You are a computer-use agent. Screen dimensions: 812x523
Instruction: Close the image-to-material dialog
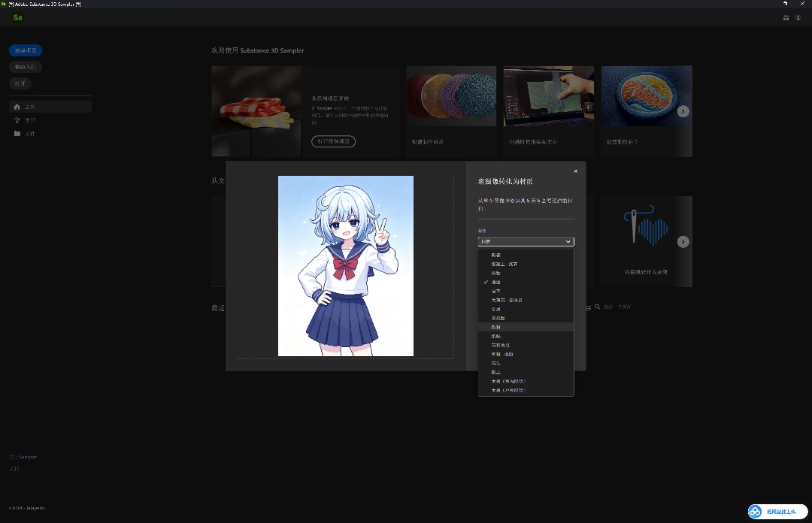coord(575,171)
